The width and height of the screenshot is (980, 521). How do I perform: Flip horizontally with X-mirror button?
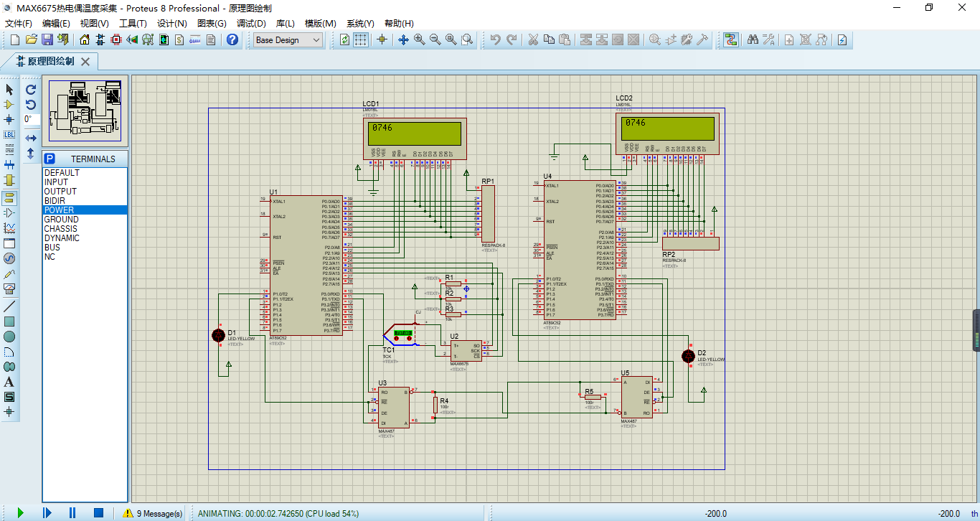31,138
